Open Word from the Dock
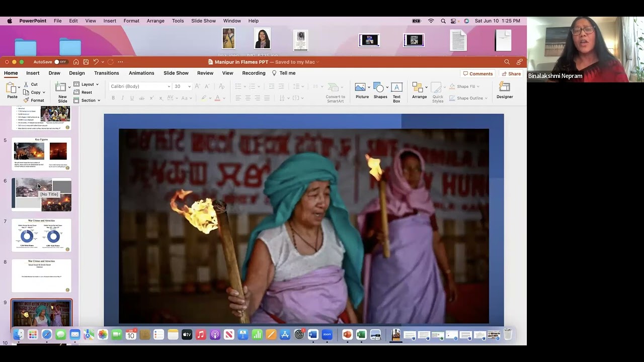The height and width of the screenshot is (362, 644). 313,334
